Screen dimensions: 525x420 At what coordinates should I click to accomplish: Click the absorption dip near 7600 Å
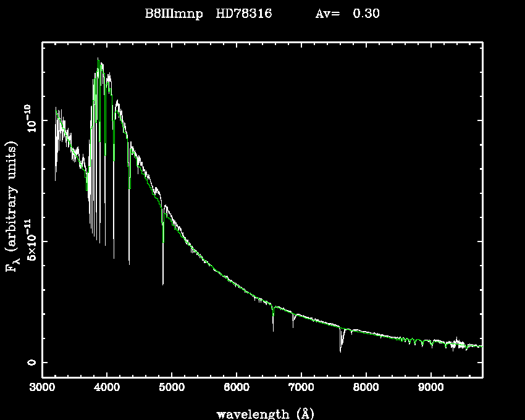[340, 346]
